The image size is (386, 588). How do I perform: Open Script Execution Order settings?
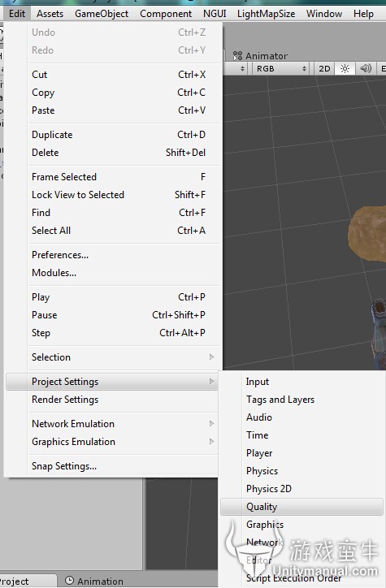coord(302,578)
